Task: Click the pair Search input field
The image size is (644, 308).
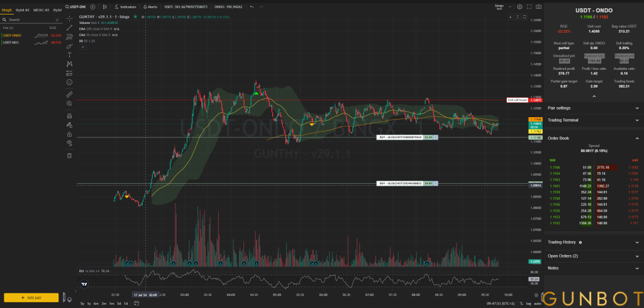Action: click(x=31, y=20)
